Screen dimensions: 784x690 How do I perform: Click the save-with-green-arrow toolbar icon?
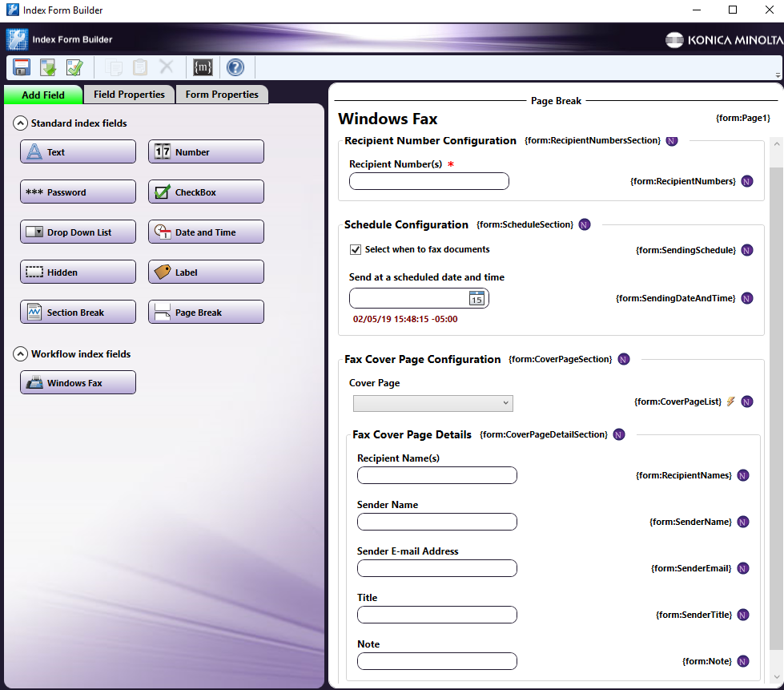tap(48, 67)
